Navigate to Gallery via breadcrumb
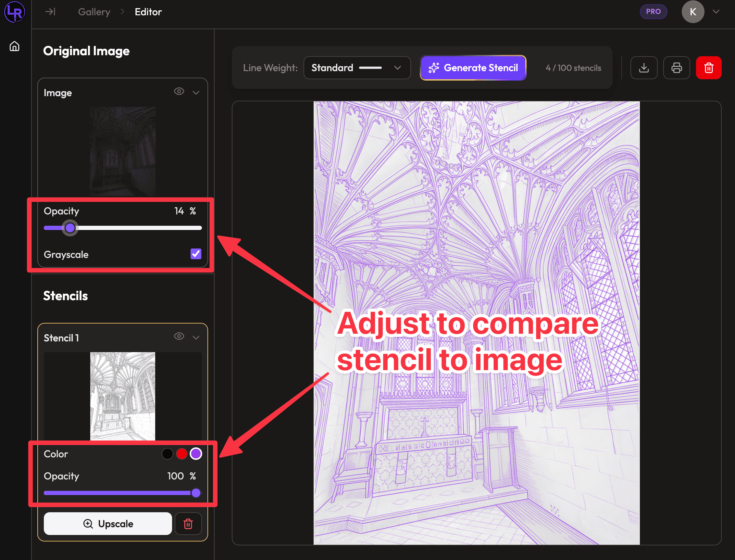This screenshot has width=735, height=560. pyautogui.click(x=93, y=12)
